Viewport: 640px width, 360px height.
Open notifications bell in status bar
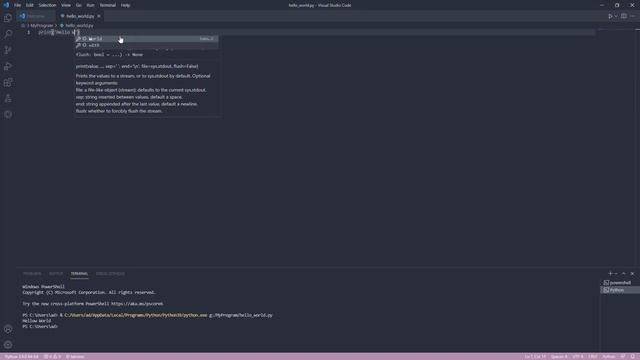pos(633,357)
